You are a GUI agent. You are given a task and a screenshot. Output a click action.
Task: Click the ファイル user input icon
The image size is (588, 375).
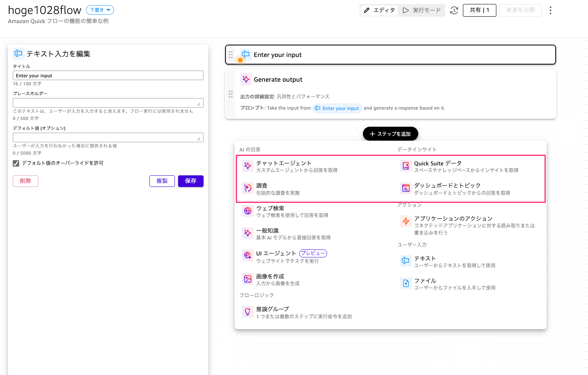[x=406, y=283]
